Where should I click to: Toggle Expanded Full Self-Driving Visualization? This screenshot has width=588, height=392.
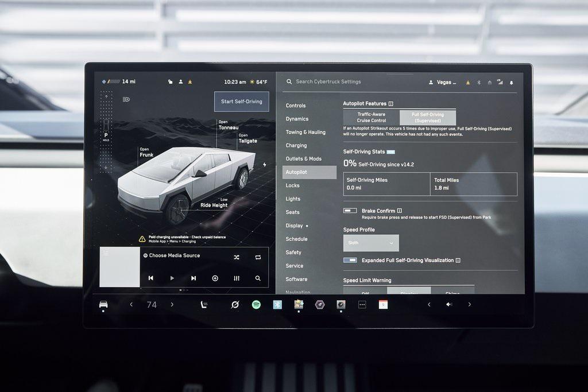point(350,261)
